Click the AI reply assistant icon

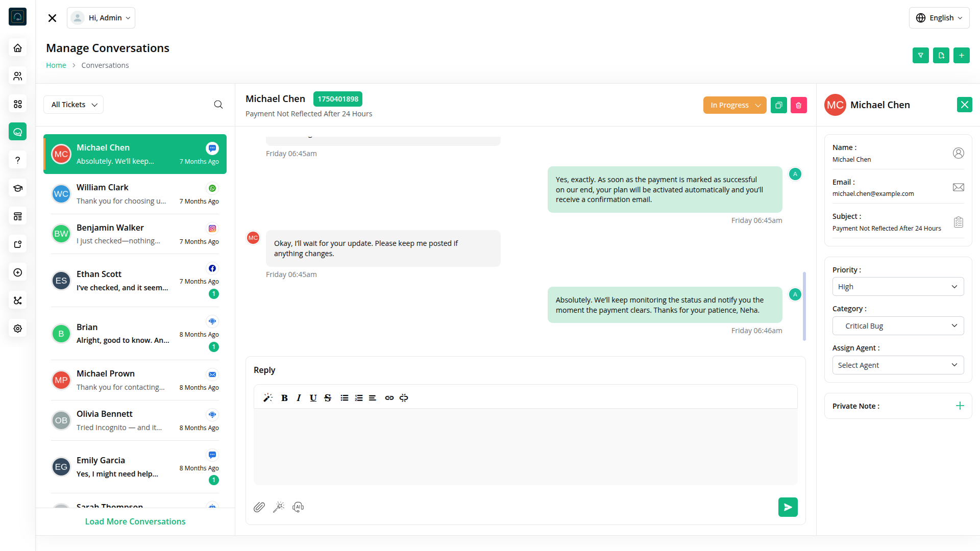298,507
